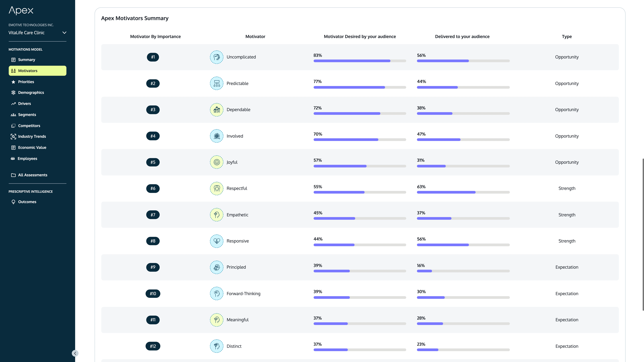Click the Employees people icon

[13, 159]
